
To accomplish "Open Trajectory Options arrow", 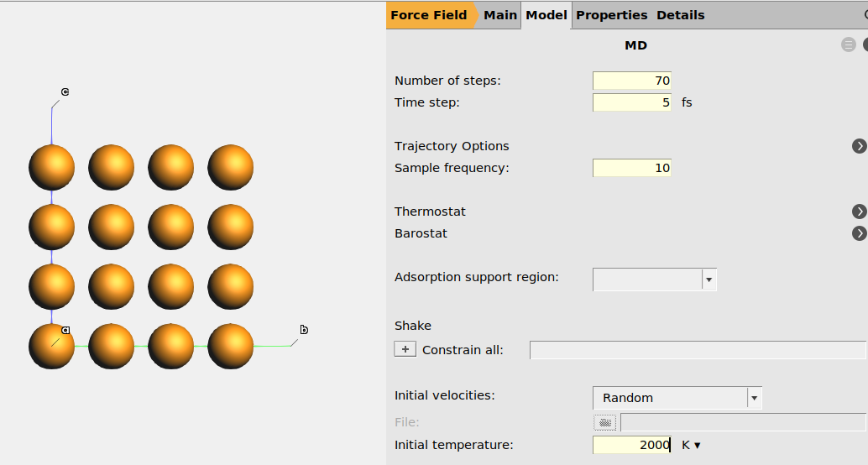I will tap(859, 146).
